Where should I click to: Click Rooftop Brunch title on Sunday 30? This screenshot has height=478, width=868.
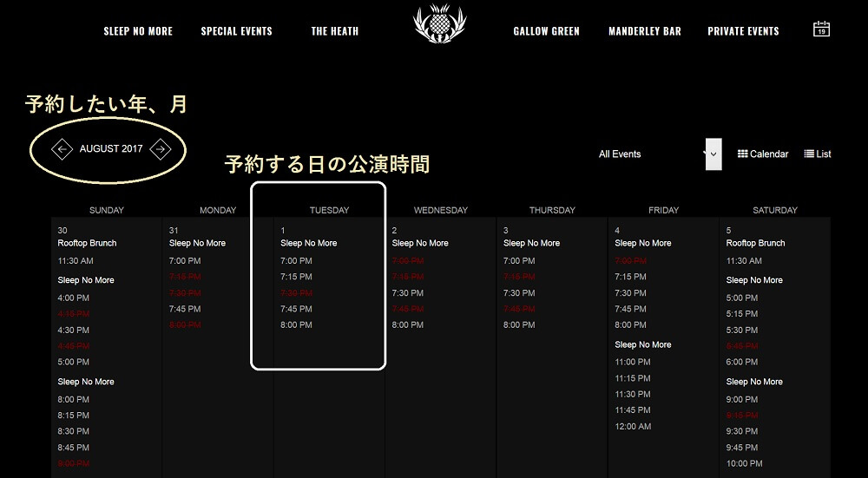tap(87, 243)
